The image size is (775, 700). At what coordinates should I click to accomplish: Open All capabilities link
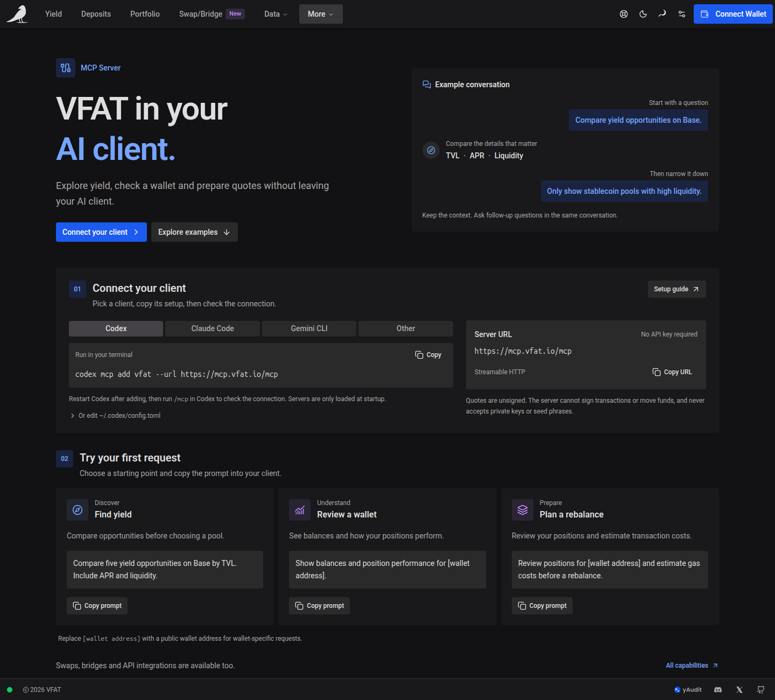692,666
